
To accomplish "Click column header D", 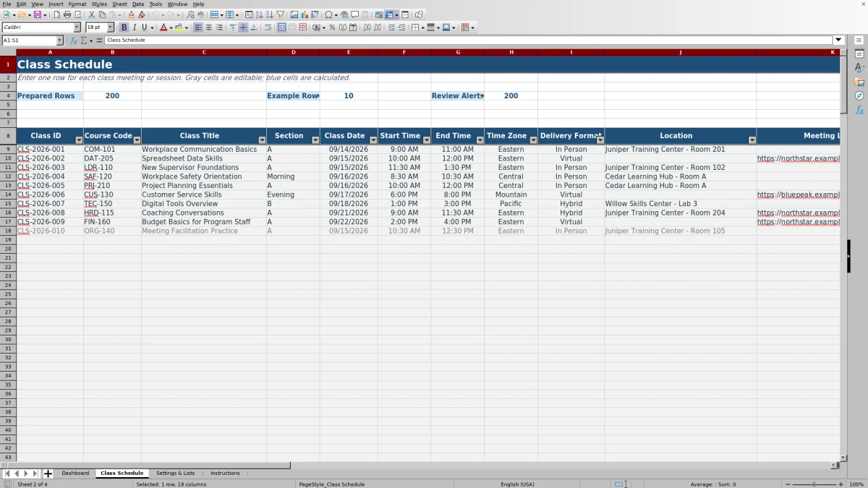I will point(293,52).
